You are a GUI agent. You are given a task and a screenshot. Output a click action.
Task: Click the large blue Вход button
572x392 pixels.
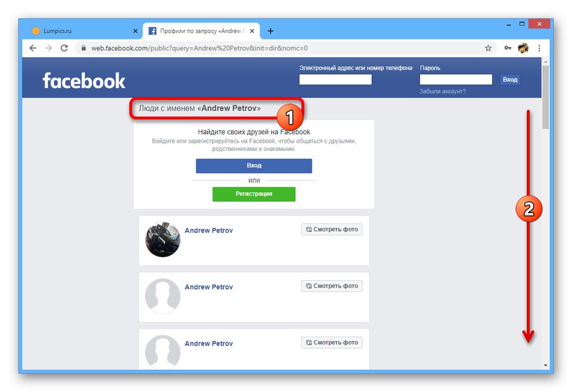click(254, 166)
